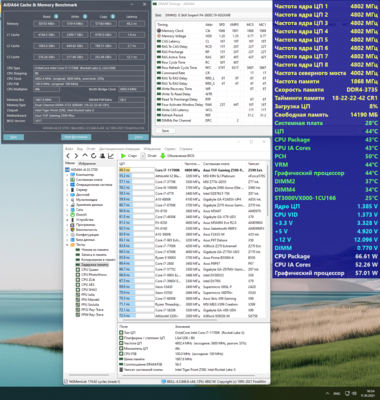Click the Forward arrow in AIDA64 toolbar

(x=76, y=156)
